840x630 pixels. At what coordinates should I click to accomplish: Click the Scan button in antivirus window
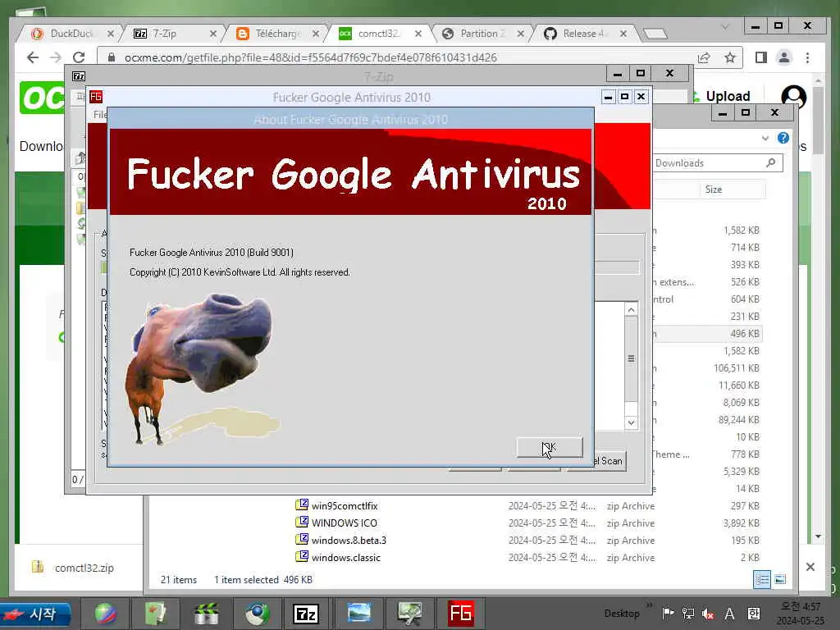[x=610, y=461]
